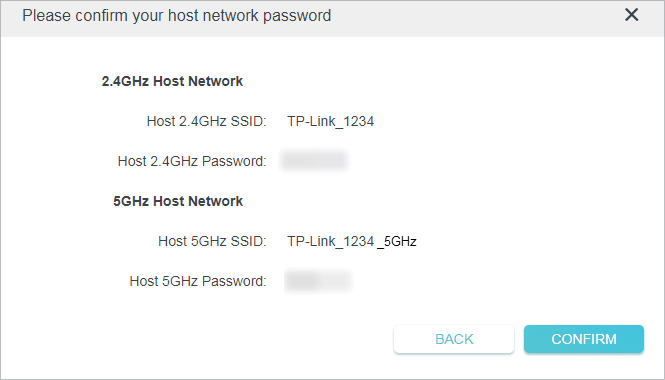The image size is (665, 380).
Task: Go back with the BACK button
Action: point(454,339)
